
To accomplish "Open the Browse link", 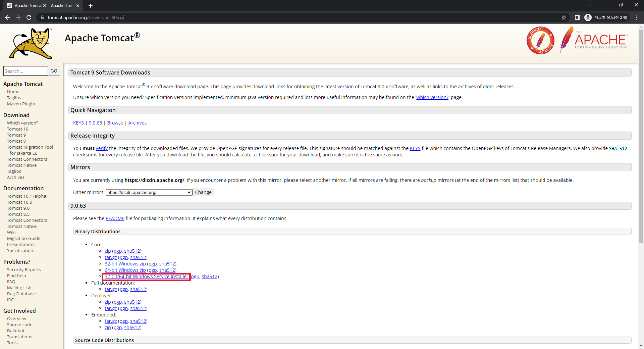I will click(x=115, y=123).
